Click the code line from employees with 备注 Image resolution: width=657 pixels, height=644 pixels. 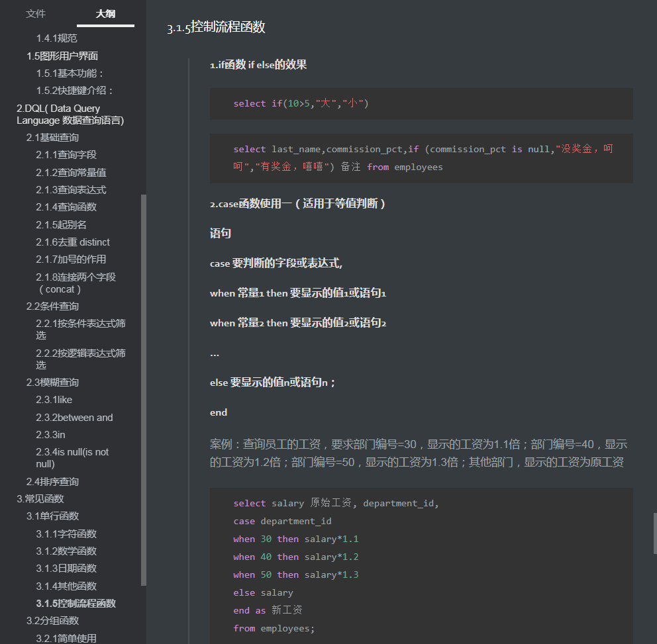(338, 167)
